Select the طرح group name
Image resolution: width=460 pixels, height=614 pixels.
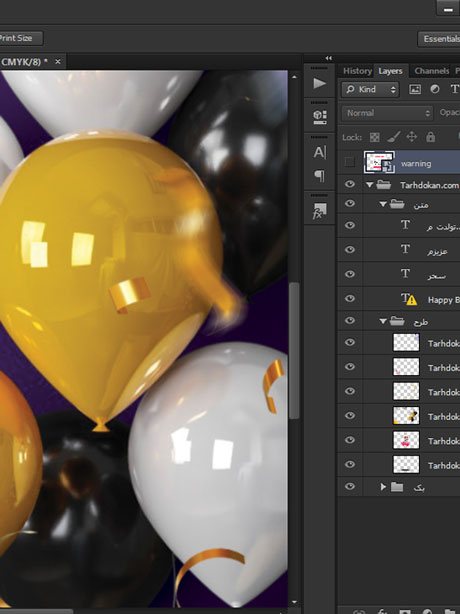[421, 322]
